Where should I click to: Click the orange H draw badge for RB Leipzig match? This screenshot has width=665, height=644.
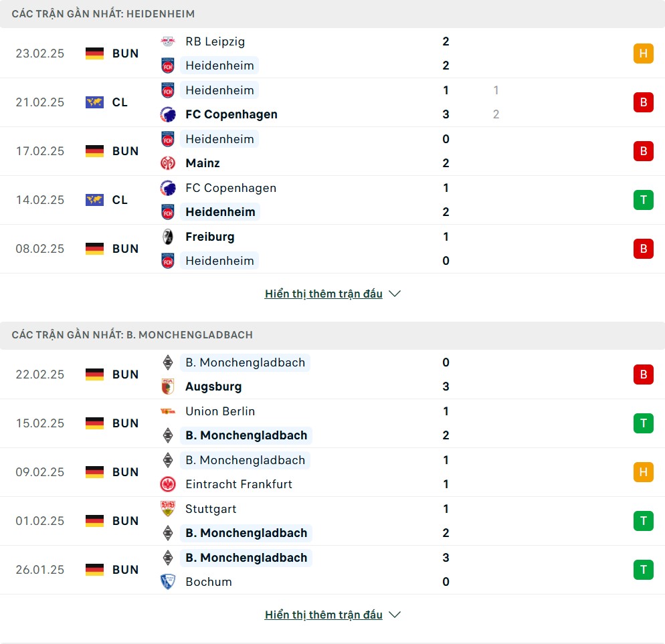tap(643, 53)
